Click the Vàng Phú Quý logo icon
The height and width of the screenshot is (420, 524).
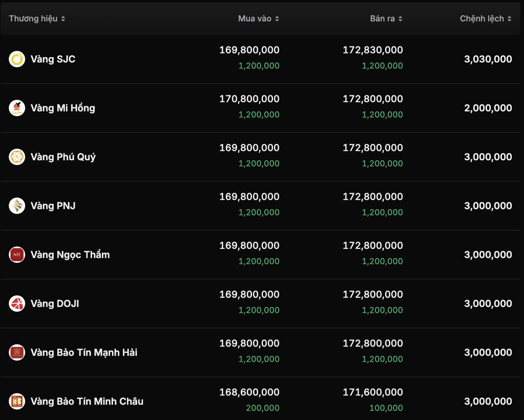point(17,157)
